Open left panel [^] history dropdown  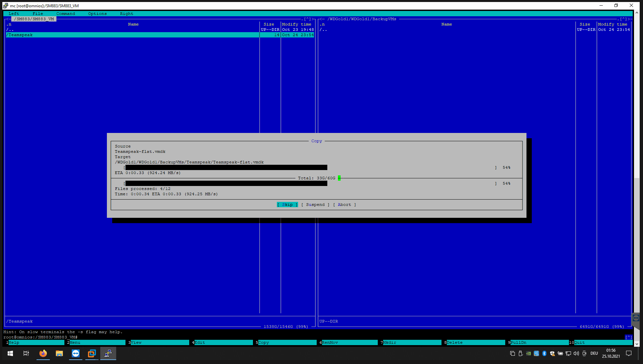(307, 19)
